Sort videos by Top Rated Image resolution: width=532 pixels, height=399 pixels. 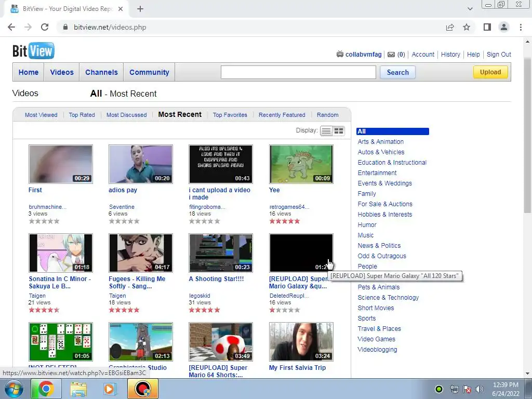tap(82, 115)
